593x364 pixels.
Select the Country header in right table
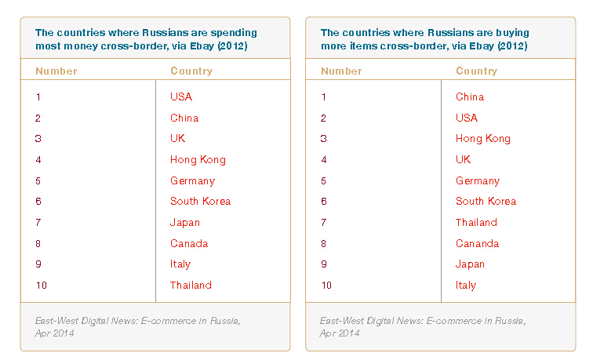(x=477, y=71)
